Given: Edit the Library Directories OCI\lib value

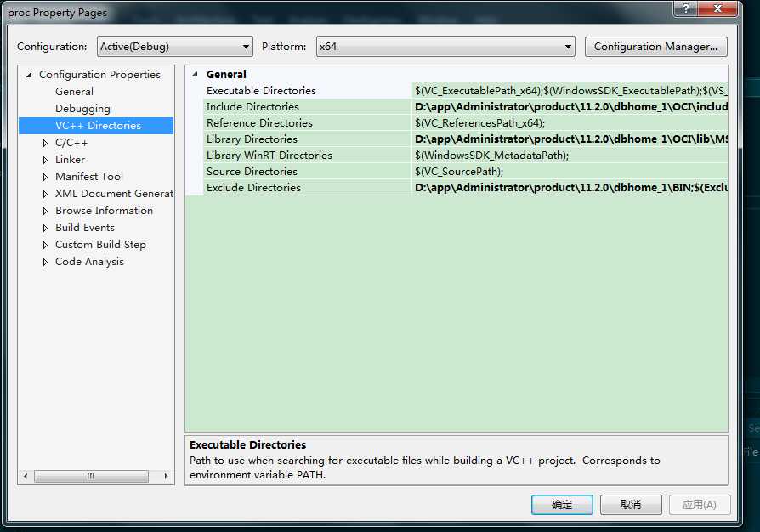Looking at the screenshot, I should (570, 139).
